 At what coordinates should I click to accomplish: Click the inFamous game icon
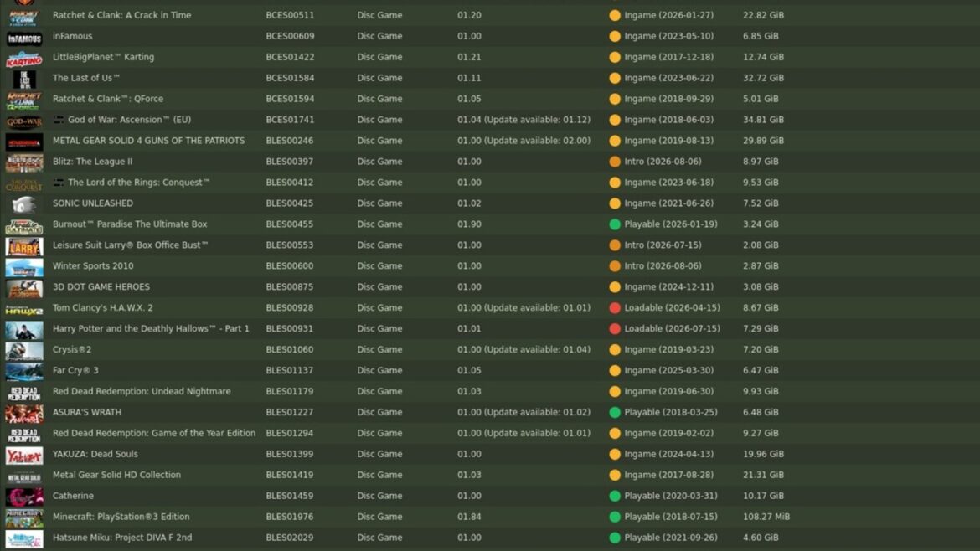pyautogui.click(x=24, y=39)
